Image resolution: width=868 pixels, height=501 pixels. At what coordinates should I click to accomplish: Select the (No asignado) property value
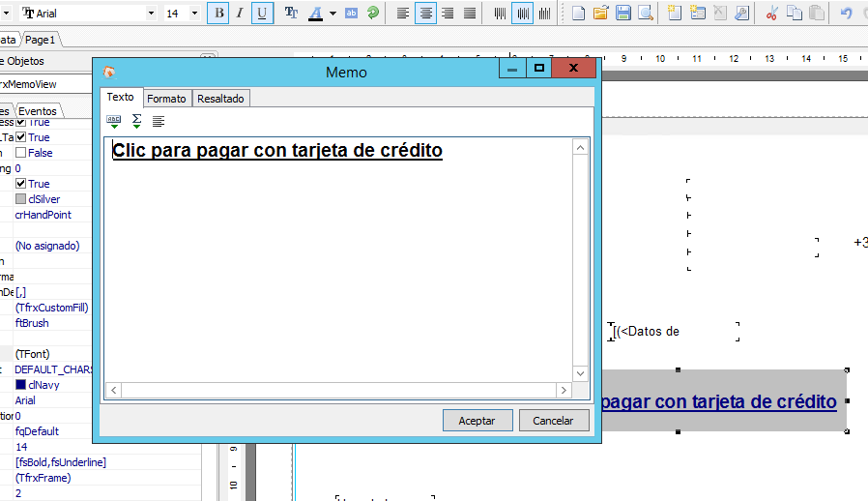click(47, 246)
